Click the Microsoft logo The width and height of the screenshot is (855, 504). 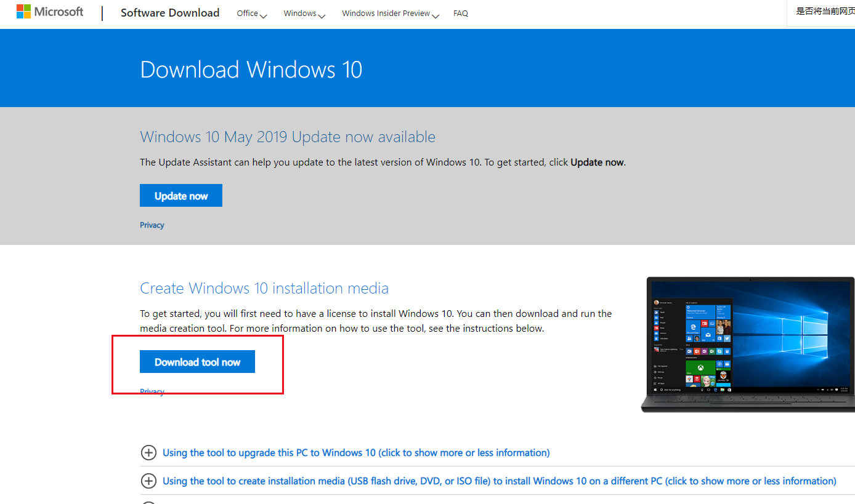[x=50, y=12]
